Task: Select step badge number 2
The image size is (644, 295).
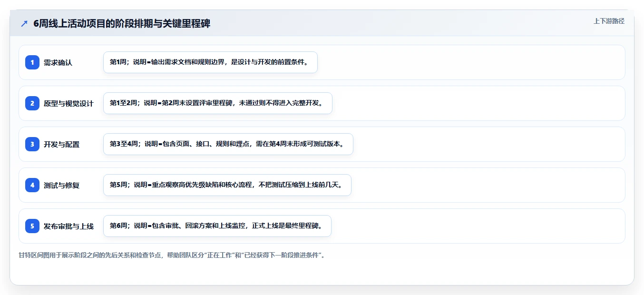Action: (x=32, y=103)
